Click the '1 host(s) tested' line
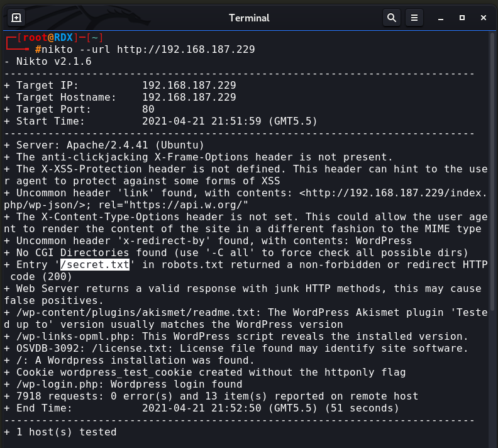Screen dimensions: 498x448 (x=60, y=432)
